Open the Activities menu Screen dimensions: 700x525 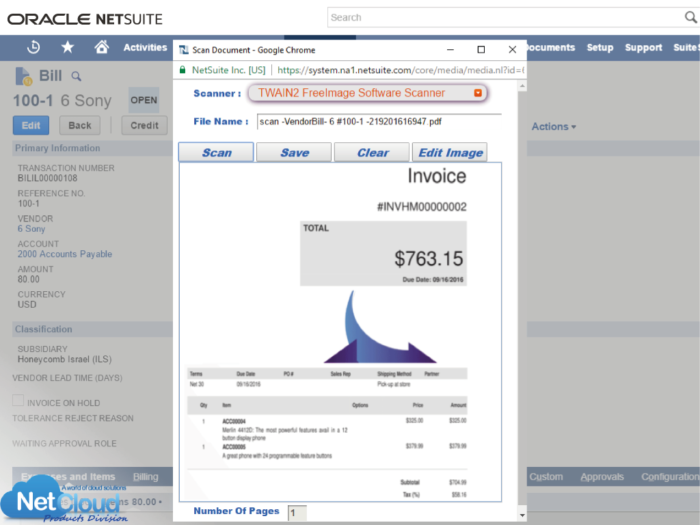click(x=145, y=47)
